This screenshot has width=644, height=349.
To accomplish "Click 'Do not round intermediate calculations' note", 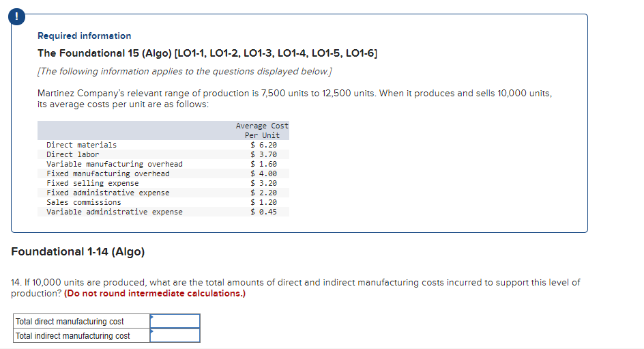I will coord(155,294).
